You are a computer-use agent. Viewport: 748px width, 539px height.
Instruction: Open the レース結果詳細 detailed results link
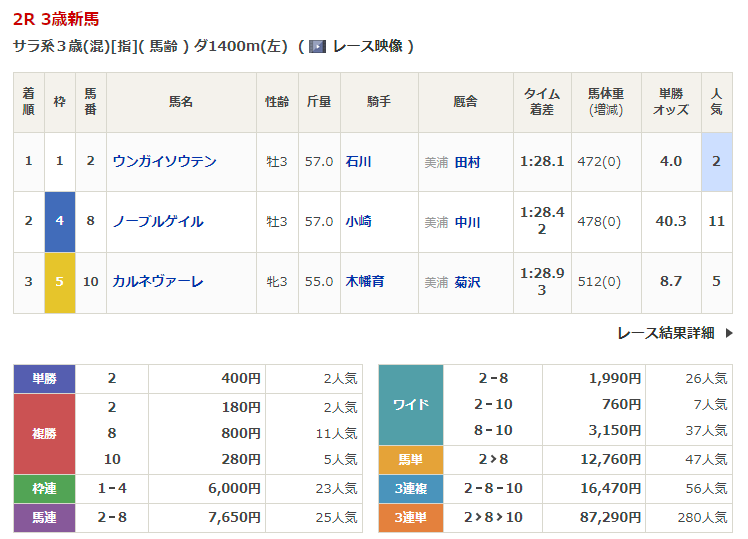click(x=666, y=333)
